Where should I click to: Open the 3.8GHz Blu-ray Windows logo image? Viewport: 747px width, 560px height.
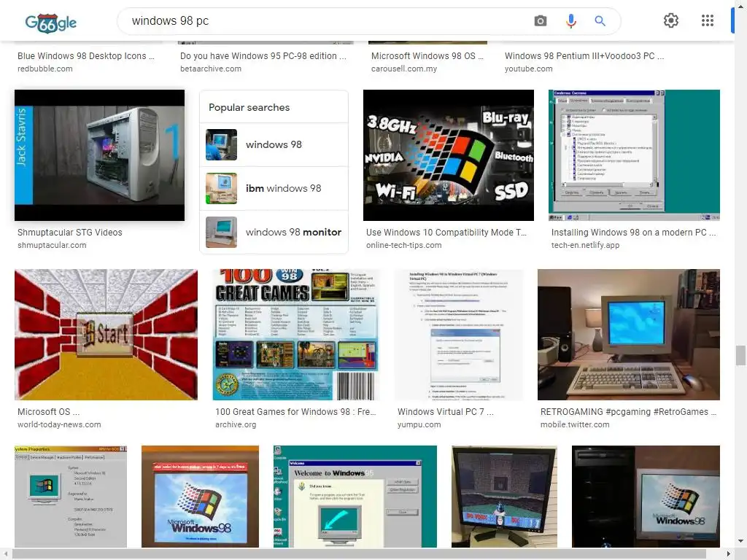[449, 155]
